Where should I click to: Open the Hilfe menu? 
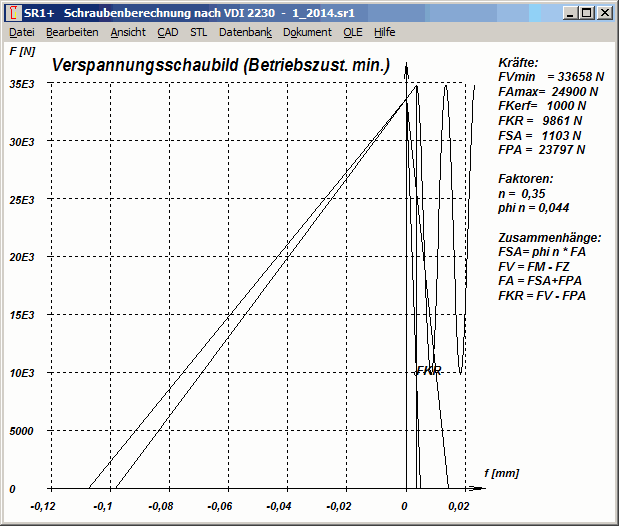(x=384, y=32)
